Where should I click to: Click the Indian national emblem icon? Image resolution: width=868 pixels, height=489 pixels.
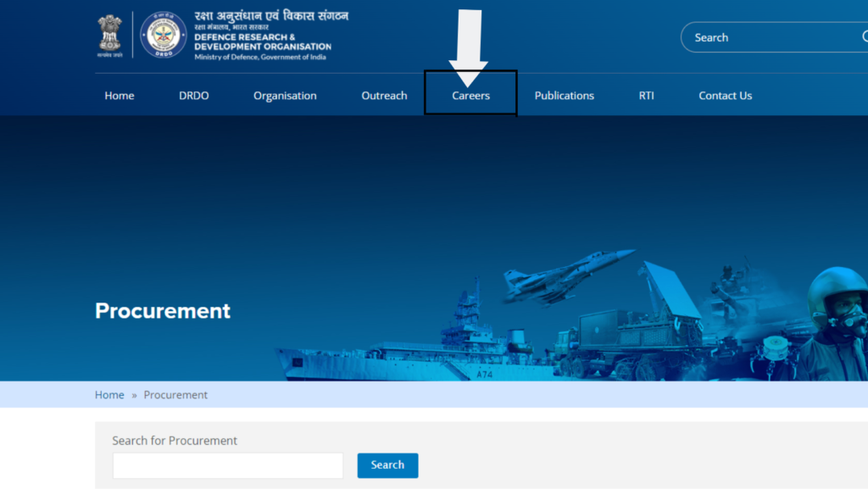click(110, 35)
